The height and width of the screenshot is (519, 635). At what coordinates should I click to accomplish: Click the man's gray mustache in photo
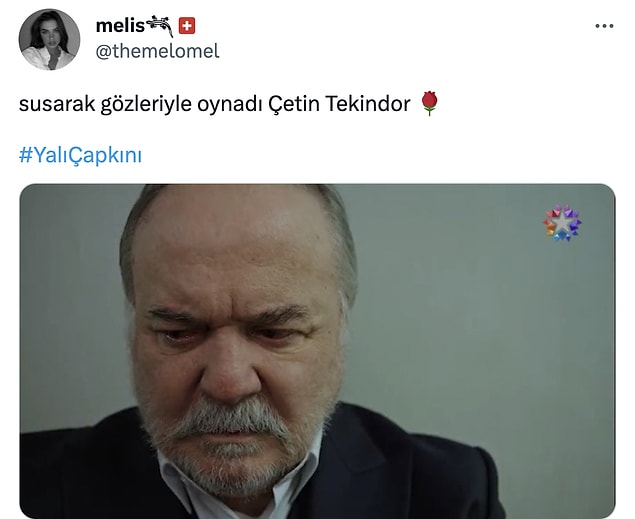point(234,420)
